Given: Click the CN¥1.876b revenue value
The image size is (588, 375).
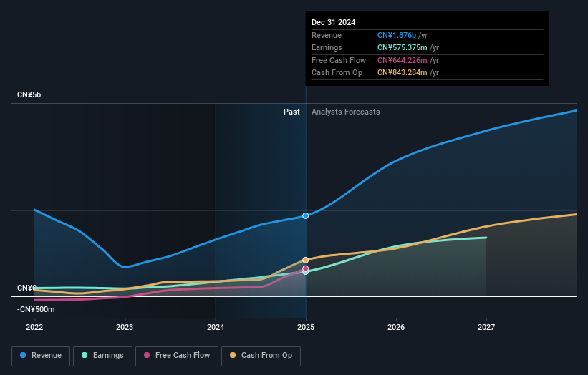Looking at the screenshot, I should [x=397, y=35].
